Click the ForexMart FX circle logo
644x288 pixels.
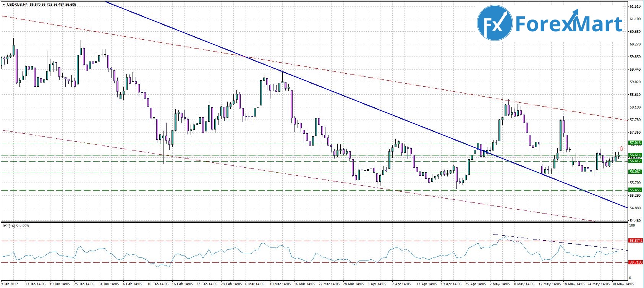(x=495, y=23)
